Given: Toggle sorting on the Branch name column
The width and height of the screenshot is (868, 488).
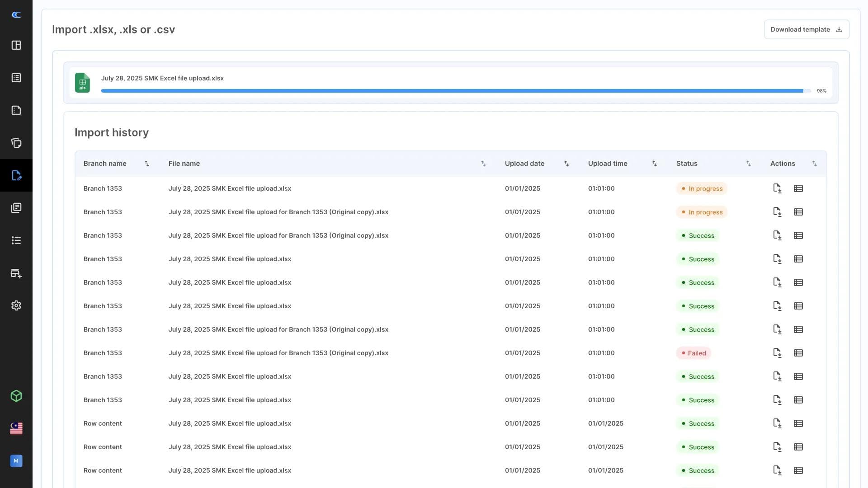Looking at the screenshot, I should click(x=147, y=164).
